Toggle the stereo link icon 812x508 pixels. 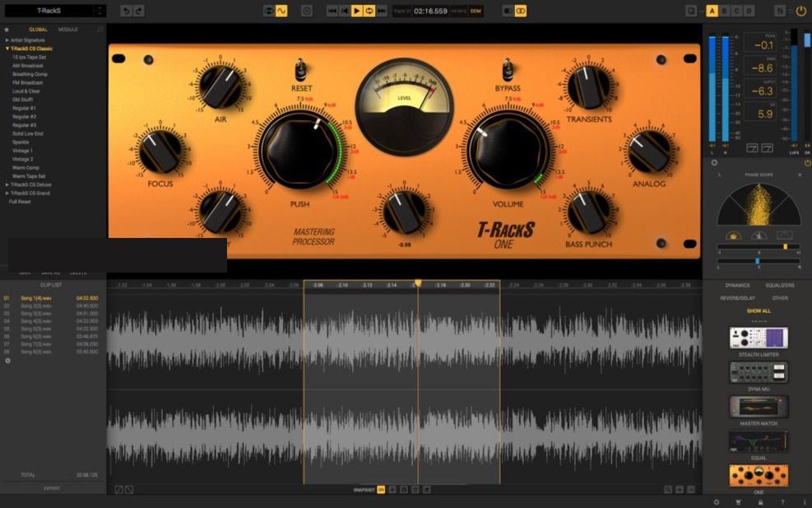[x=521, y=11]
